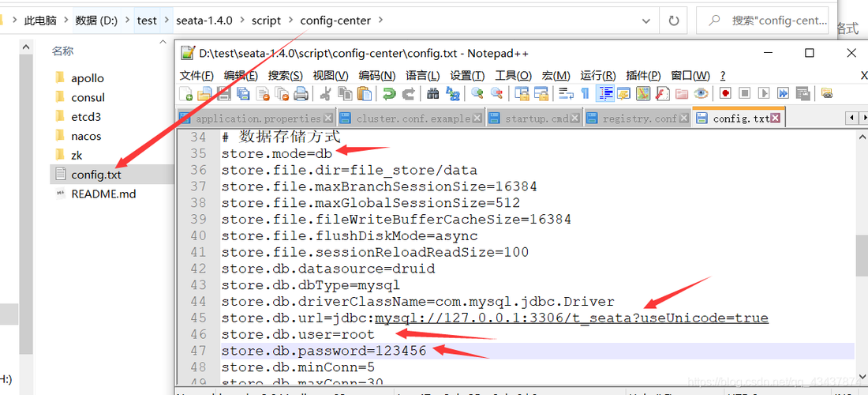This screenshot has width=868, height=395.
Task: Open the 文件(F) menu
Action: tap(196, 75)
